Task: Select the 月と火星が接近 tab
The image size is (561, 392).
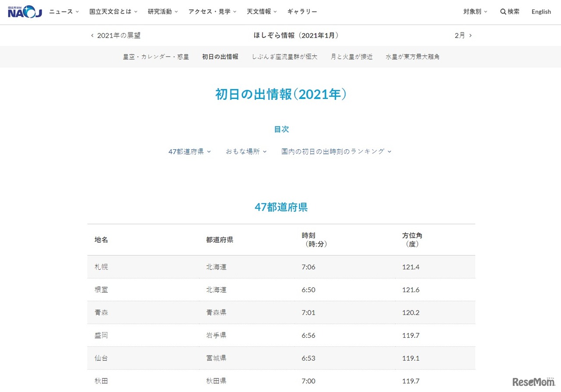Action: pos(352,57)
